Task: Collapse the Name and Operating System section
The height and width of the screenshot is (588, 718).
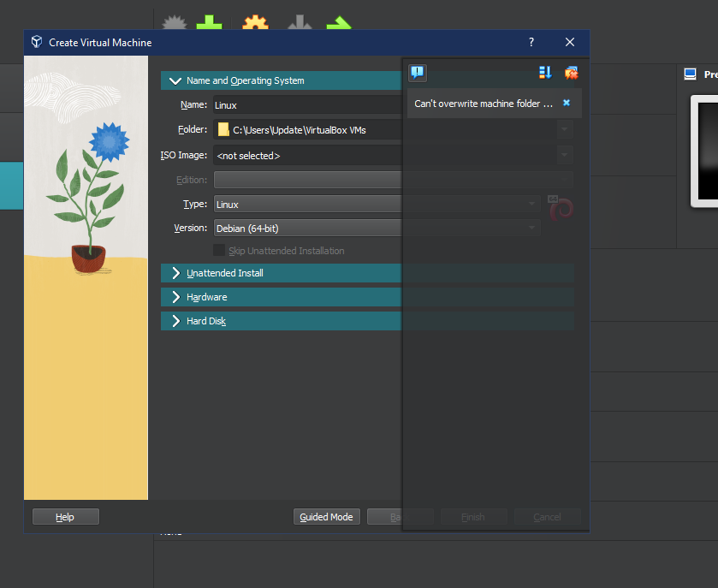Action: [x=175, y=81]
